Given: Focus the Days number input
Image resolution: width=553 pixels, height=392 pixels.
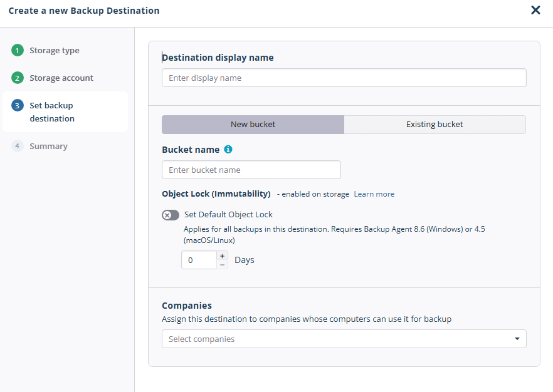Looking at the screenshot, I should 199,260.
